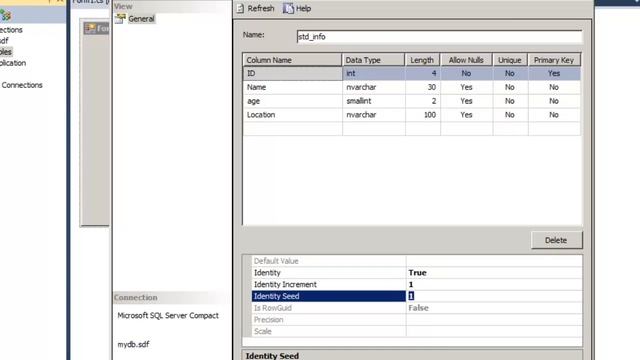
Task: Click length 30 in Name row
Action: pyautogui.click(x=423, y=87)
